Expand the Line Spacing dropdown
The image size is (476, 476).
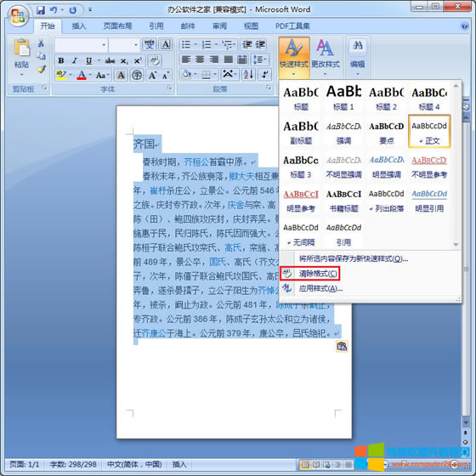point(260,59)
